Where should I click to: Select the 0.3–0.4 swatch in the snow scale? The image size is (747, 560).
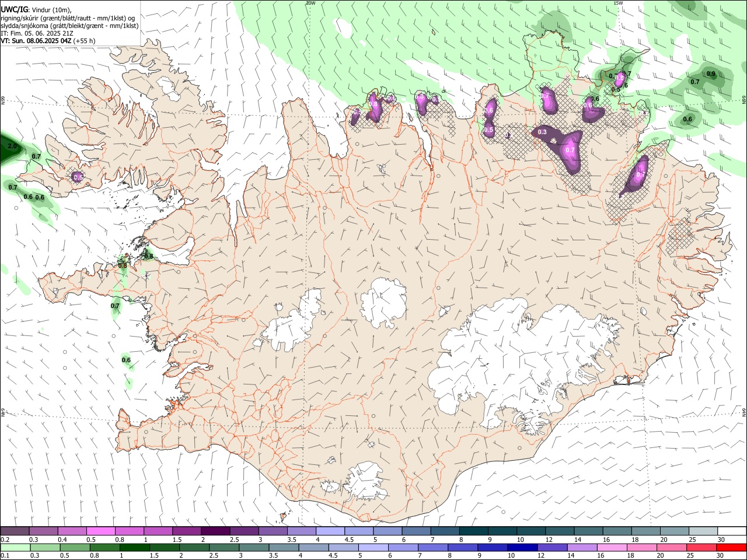coord(43,531)
